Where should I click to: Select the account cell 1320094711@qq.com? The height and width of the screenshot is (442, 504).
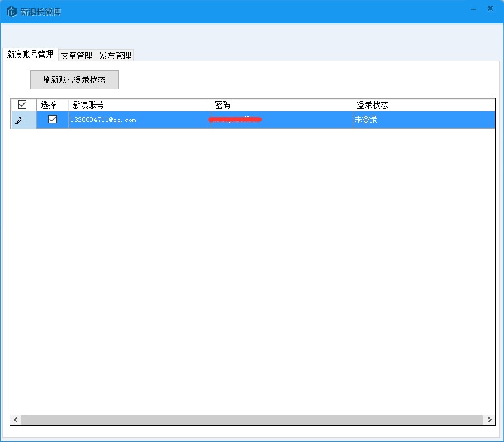coord(140,120)
